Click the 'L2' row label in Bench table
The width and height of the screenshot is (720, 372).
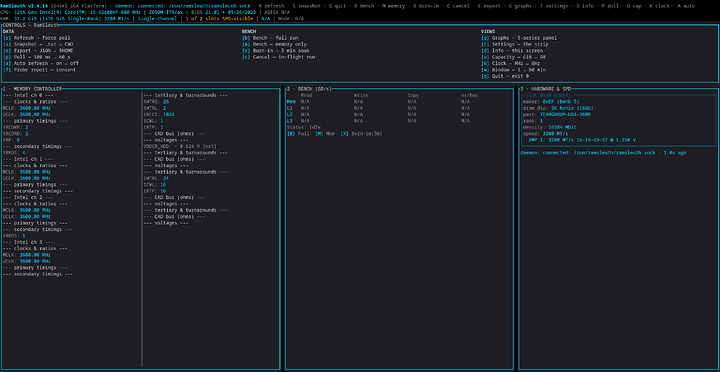[290, 114]
